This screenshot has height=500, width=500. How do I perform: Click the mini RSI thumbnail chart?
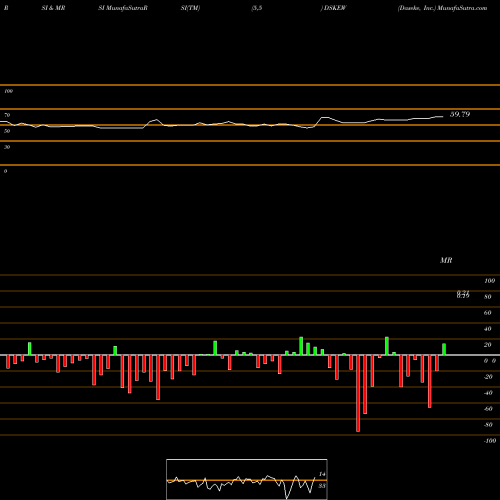247,479
